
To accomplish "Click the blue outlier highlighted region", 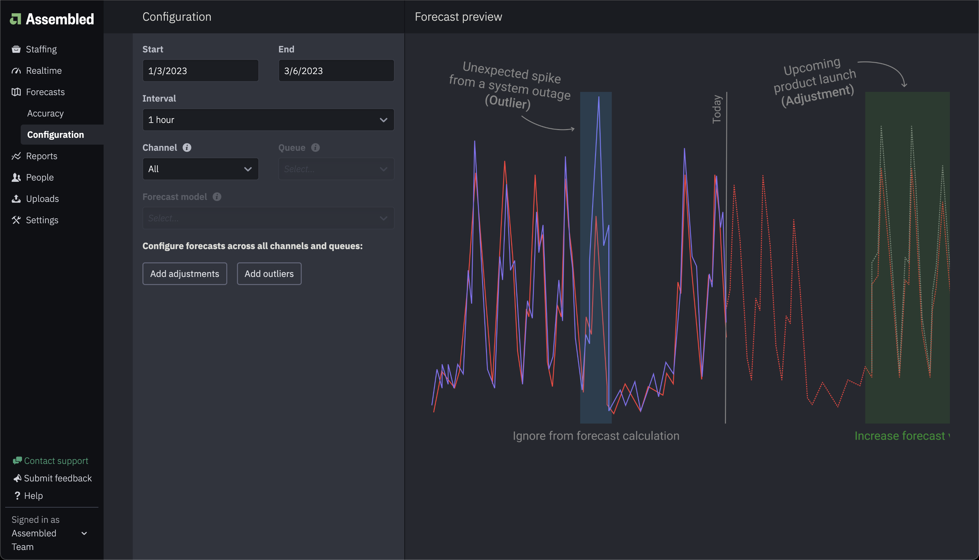I will click(x=596, y=258).
